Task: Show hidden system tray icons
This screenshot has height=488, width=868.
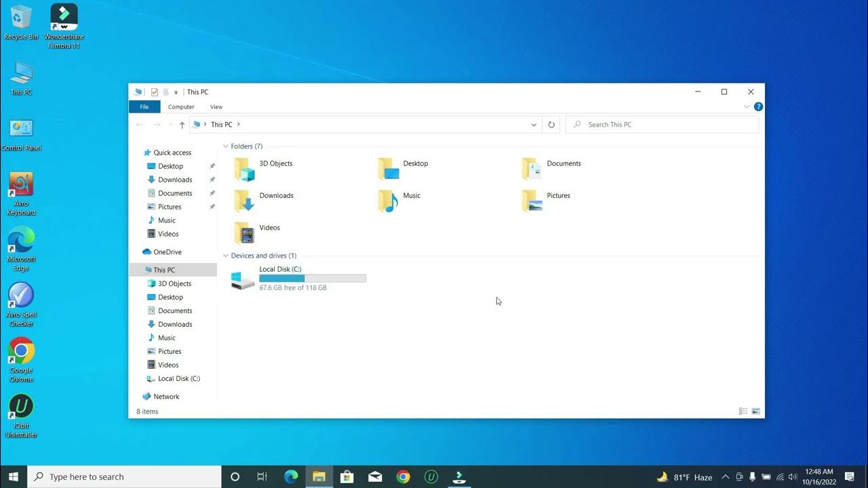Action: tap(725, 476)
